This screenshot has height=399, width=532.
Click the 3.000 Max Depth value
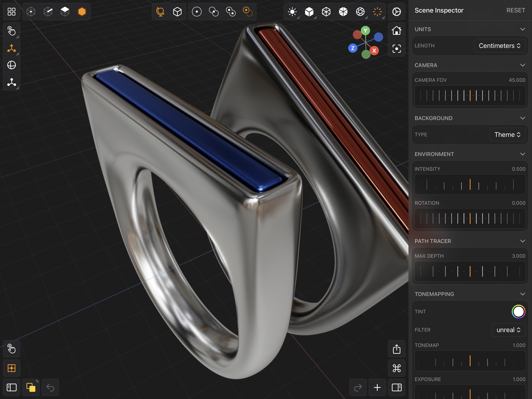click(518, 256)
